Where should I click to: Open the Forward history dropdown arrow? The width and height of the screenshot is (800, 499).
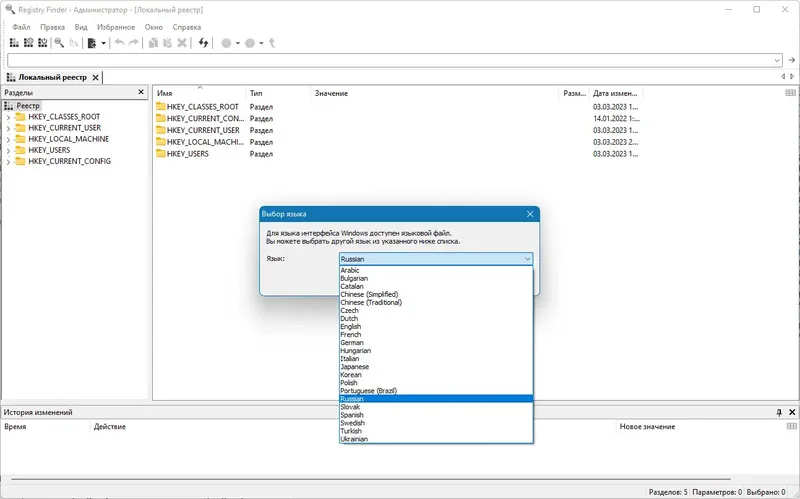tap(261, 43)
